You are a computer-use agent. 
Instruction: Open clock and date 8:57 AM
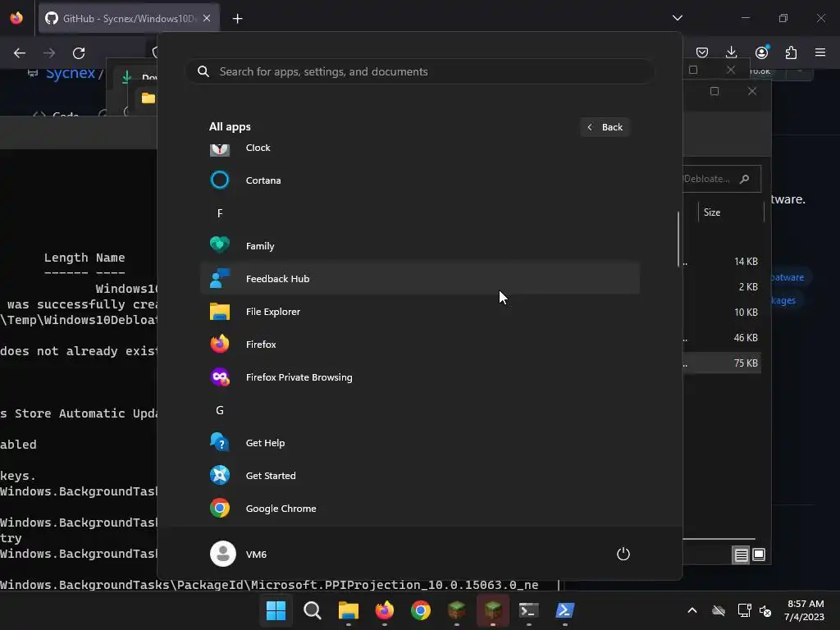(804, 610)
